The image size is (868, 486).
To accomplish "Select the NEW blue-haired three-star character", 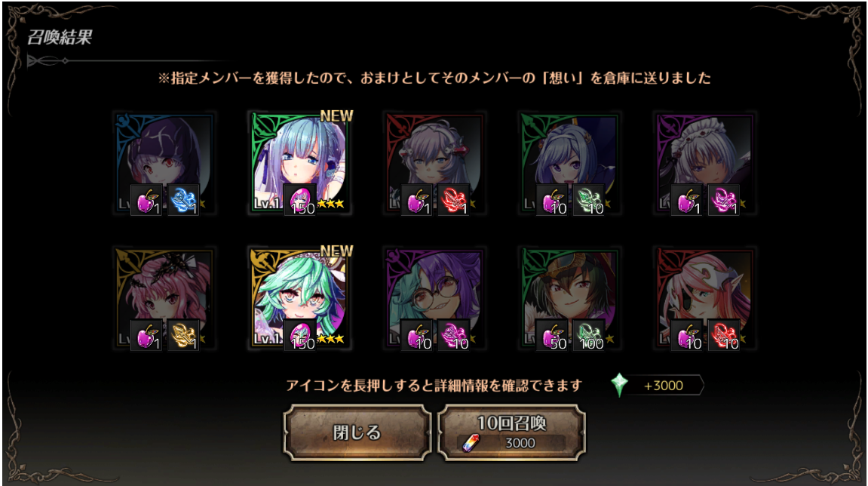I will click(x=299, y=163).
